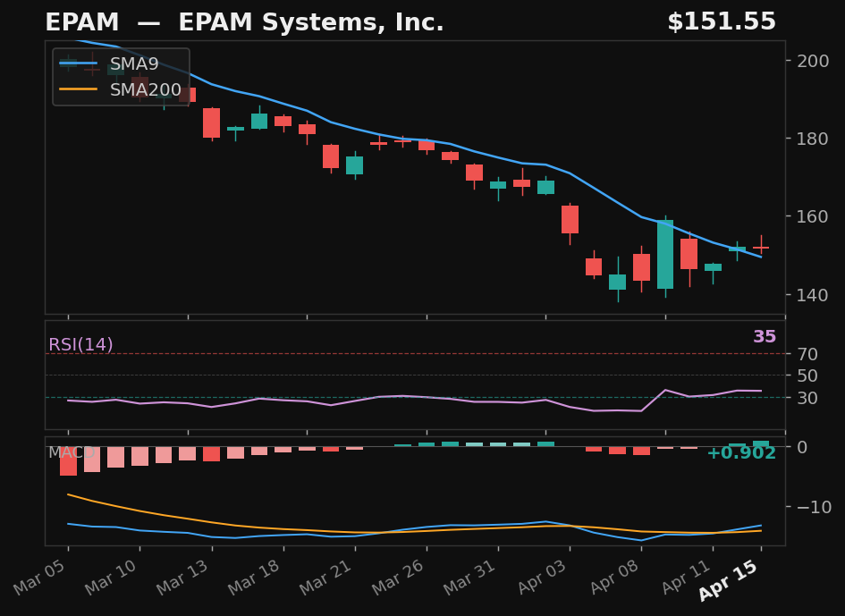Viewport: 845px width, 616px height.
Task: Click the RSI 50 axis label
Action: tap(807, 376)
